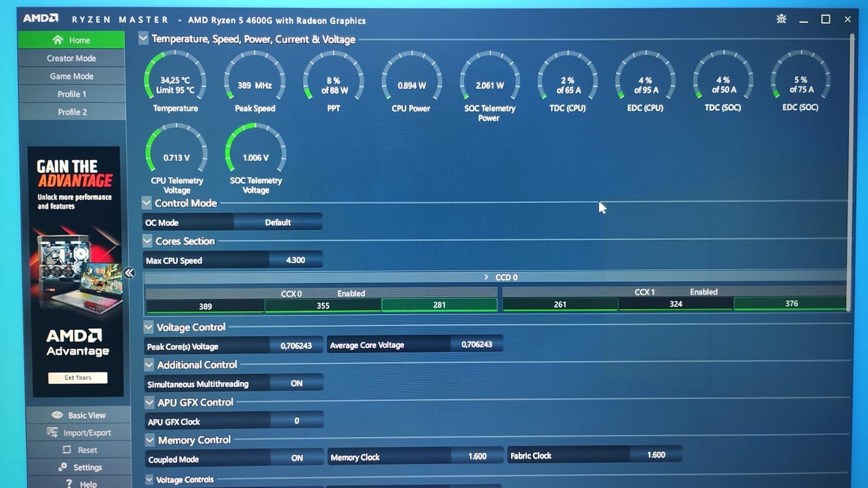868x488 pixels.
Task: Click the Basic View eye icon
Action: pos(57,415)
